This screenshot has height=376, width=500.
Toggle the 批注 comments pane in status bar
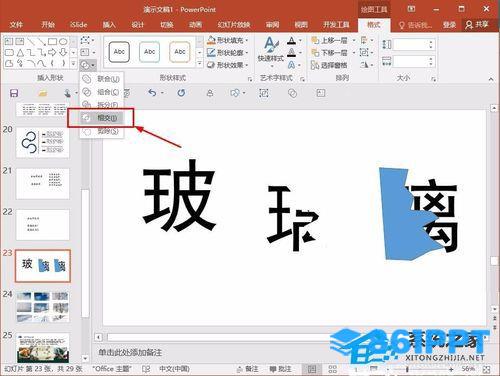(280, 369)
